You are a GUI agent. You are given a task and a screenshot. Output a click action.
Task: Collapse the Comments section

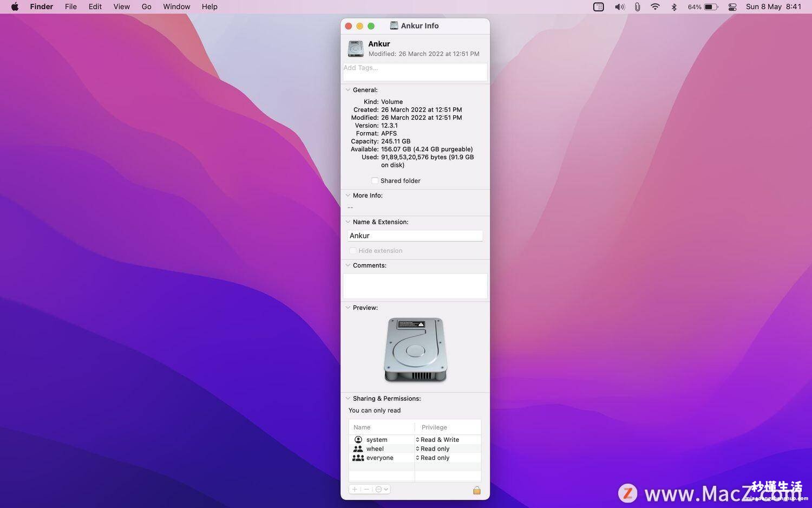pos(348,265)
